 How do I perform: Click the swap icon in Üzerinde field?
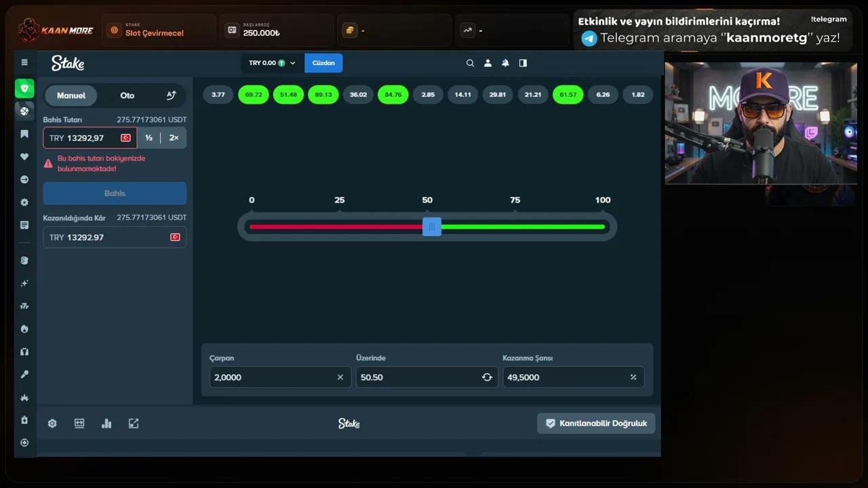[487, 378]
